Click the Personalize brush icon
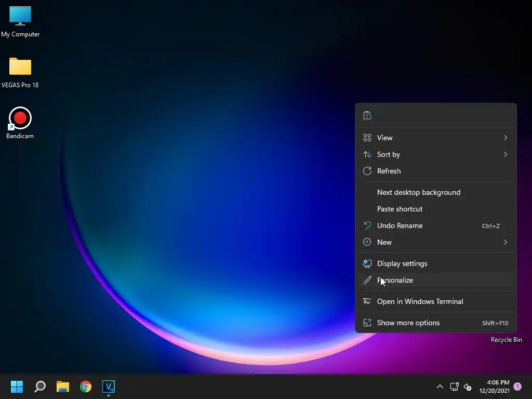532x399 pixels. click(367, 280)
